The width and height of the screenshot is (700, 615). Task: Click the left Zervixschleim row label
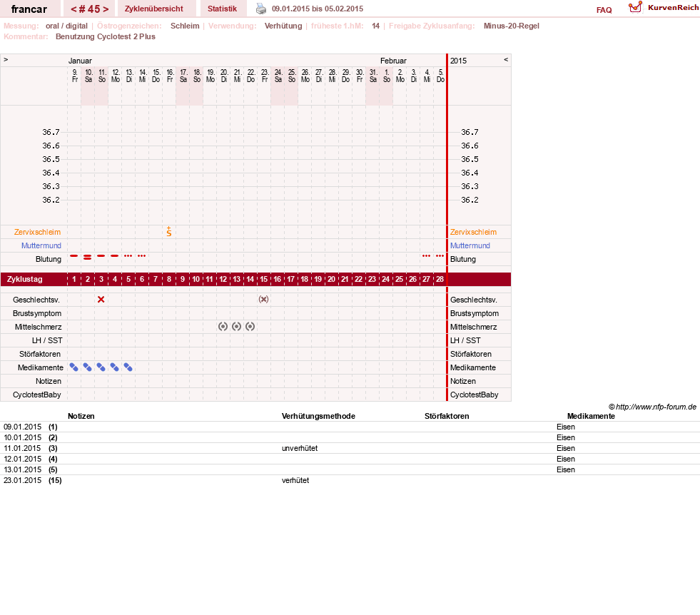point(37,232)
